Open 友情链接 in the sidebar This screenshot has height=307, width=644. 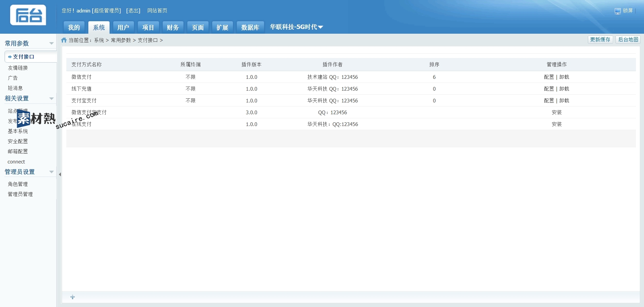tap(18, 68)
